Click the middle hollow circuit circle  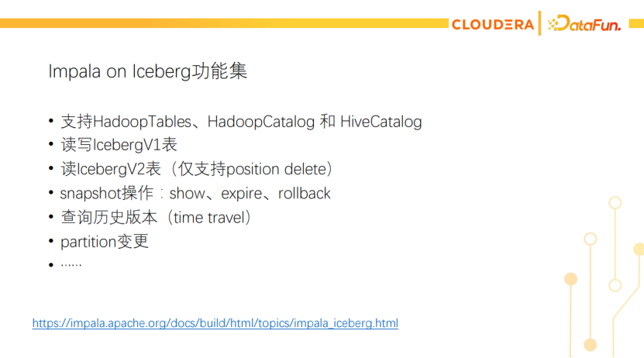coord(591,239)
